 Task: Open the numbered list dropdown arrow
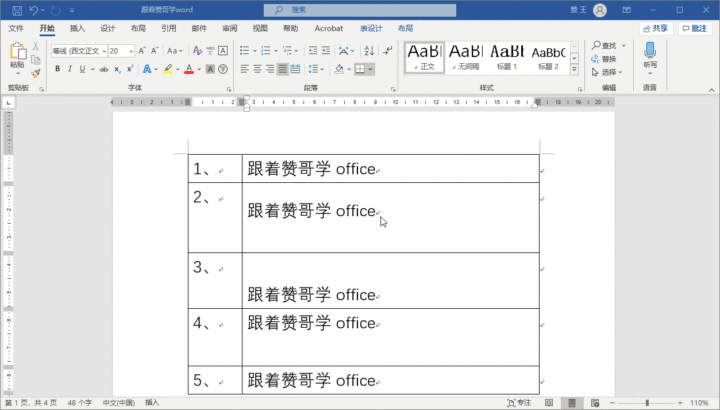click(x=276, y=51)
